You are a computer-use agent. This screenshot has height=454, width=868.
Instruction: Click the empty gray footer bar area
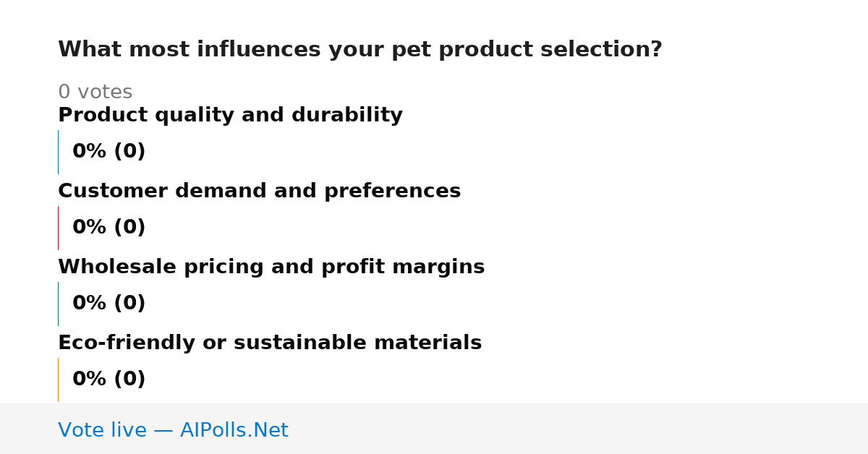point(579,429)
